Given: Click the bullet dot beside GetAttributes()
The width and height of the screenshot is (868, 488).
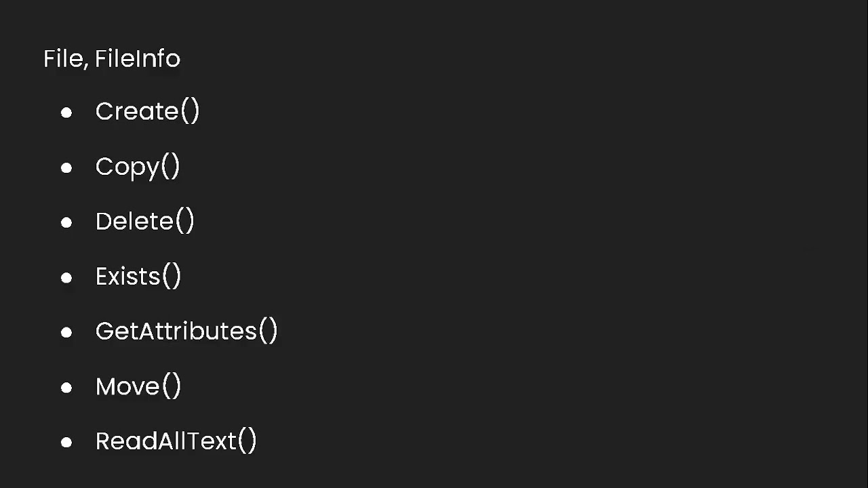Looking at the screenshot, I should [66, 332].
